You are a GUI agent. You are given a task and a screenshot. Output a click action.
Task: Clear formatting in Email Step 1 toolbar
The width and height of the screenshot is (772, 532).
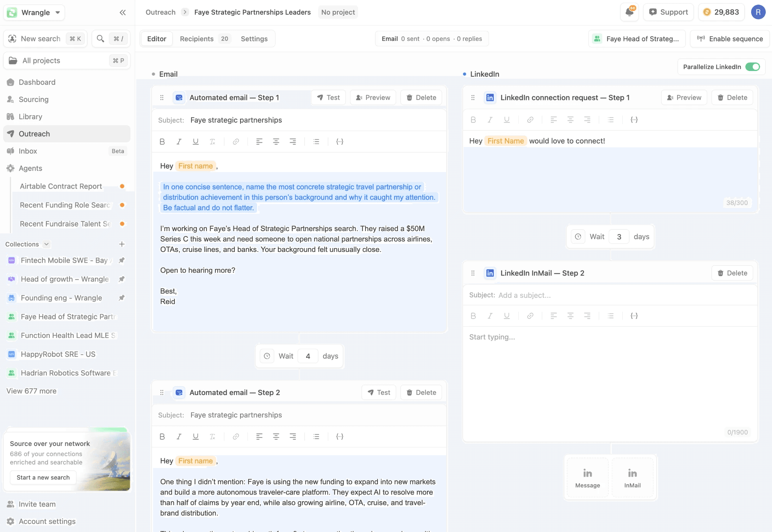pos(212,142)
